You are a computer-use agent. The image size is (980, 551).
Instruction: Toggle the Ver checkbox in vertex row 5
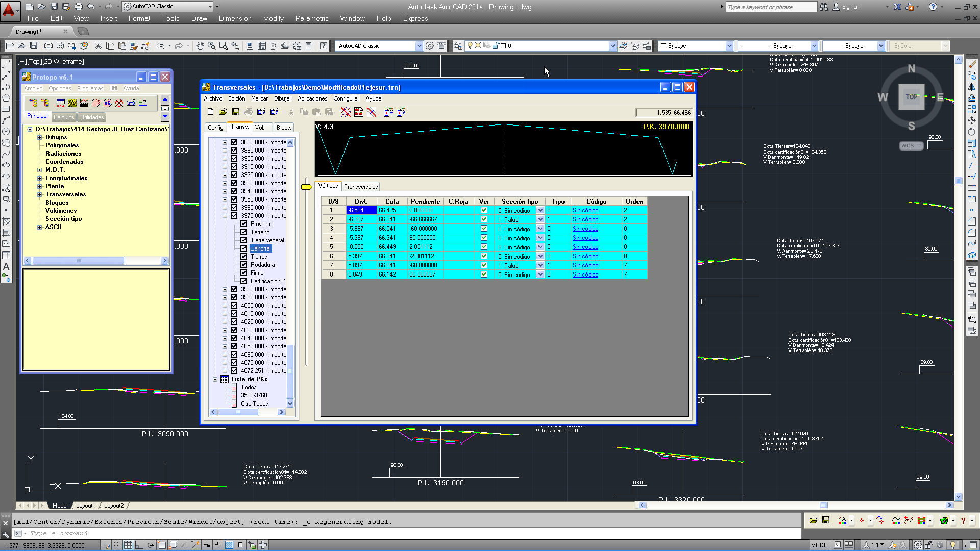pos(484,247)
